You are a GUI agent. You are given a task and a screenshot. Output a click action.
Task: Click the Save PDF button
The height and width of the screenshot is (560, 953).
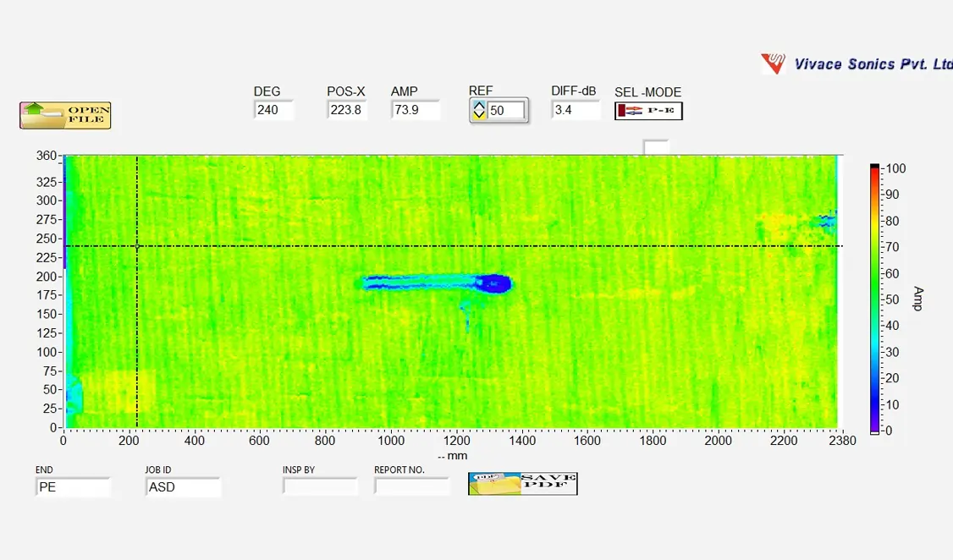pyautogui.click(x=523, y=484)
